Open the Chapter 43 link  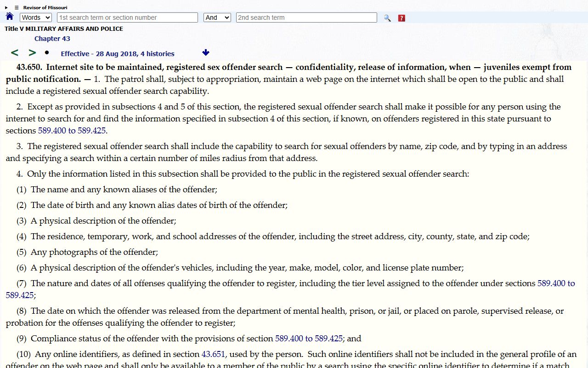pos(52,39)
